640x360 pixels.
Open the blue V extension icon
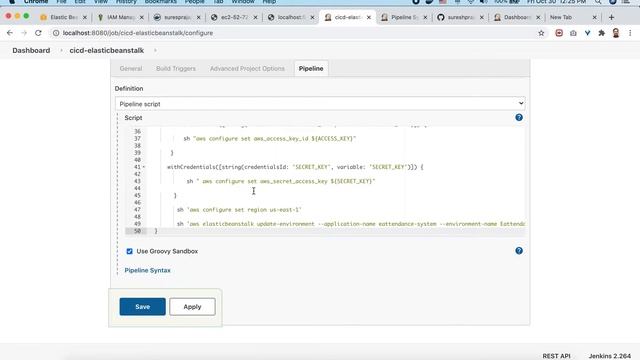[x=587, y=33]
